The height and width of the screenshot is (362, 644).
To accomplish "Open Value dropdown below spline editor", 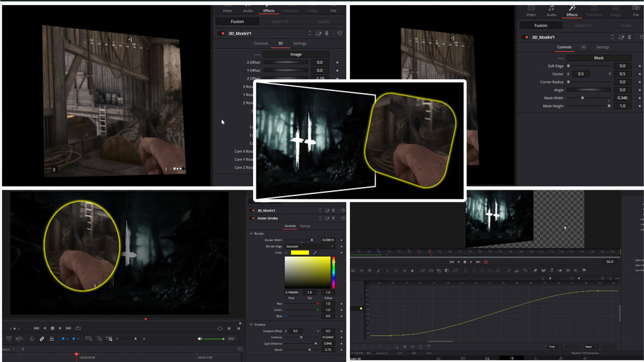I will coord(591,347).
